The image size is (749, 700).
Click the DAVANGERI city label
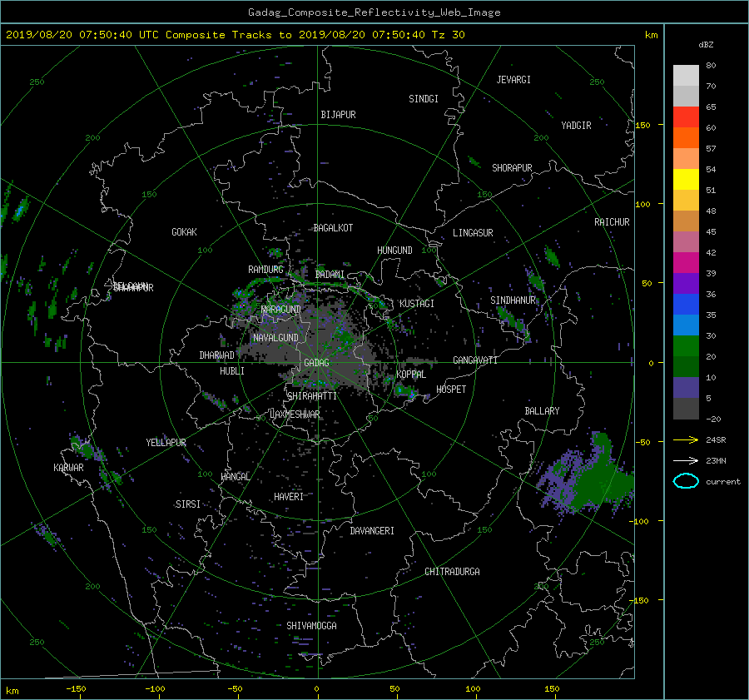(372, 531)
